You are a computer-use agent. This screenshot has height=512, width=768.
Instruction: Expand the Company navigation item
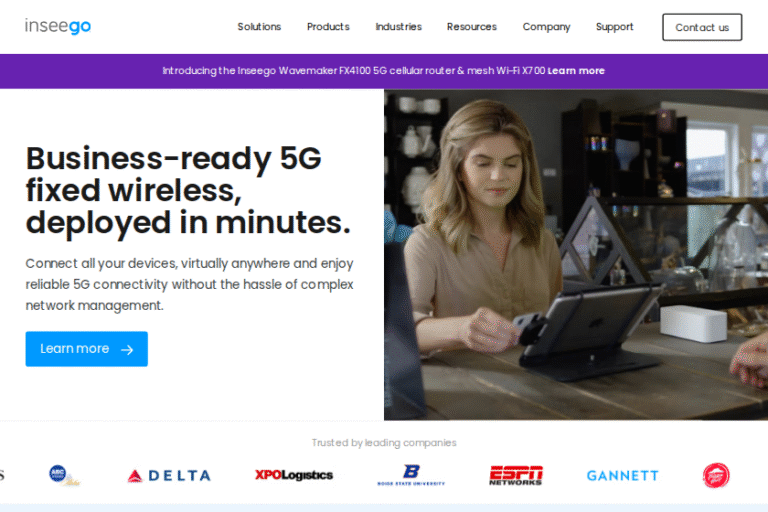(x=546, y=27)
